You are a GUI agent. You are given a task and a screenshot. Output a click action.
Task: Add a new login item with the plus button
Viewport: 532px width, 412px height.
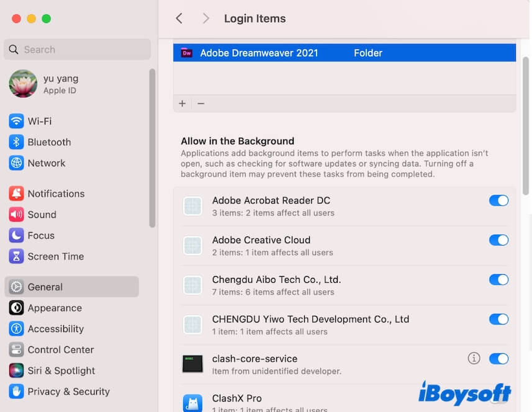tap(183, 104)
